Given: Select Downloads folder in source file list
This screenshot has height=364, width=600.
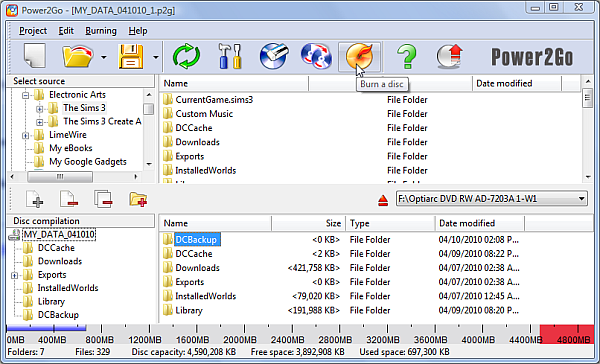Looking at the screenshot, I should [x=197, y=142].
